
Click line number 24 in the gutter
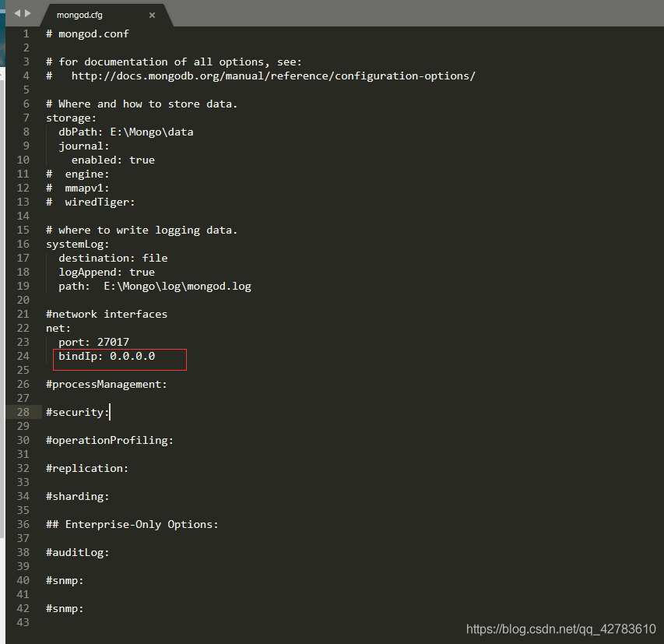point(23,356)
